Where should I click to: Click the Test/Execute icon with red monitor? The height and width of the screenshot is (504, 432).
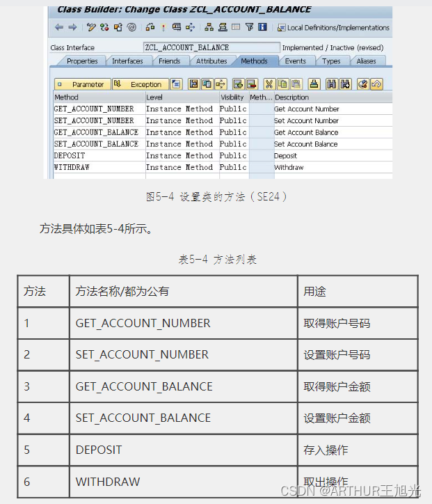tap(176, 27)
